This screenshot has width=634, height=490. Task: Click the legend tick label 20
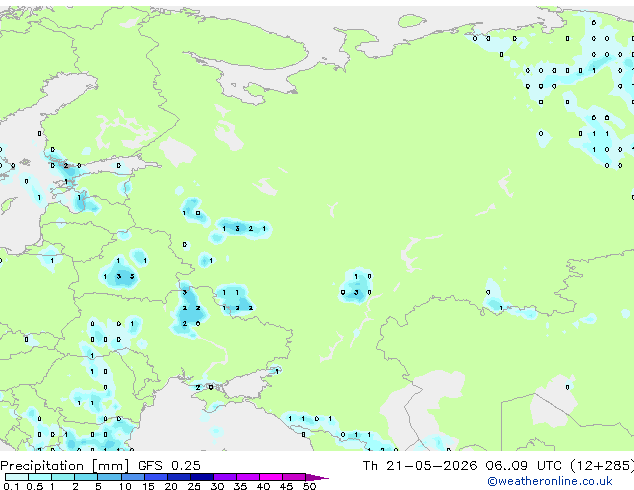[171, 486]
